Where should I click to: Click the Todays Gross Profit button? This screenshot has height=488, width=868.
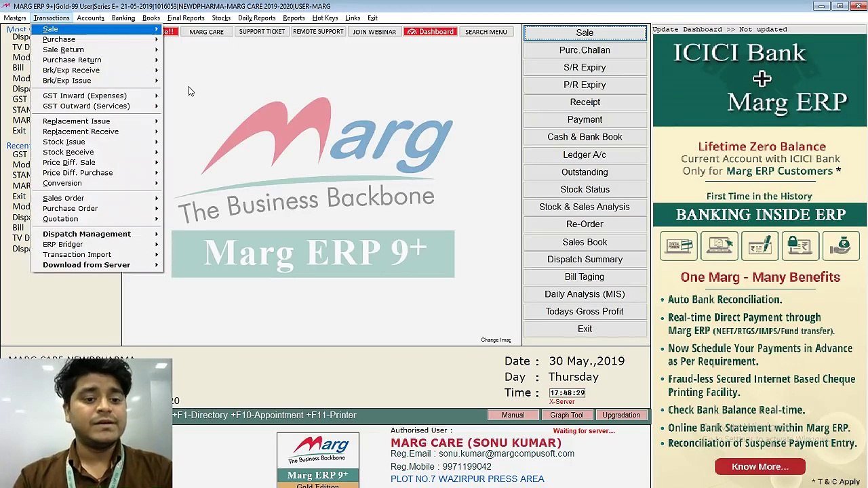tap(585, 311)
